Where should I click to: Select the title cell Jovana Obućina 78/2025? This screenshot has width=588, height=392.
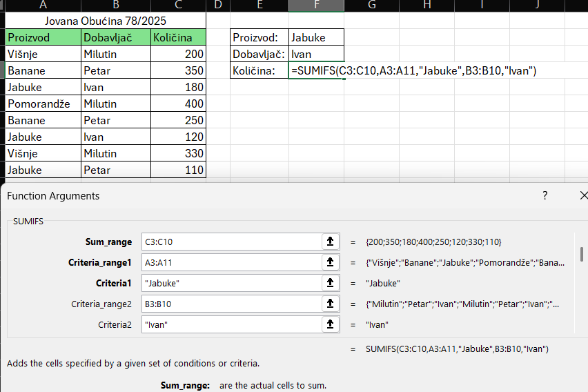tap(105, 21)
